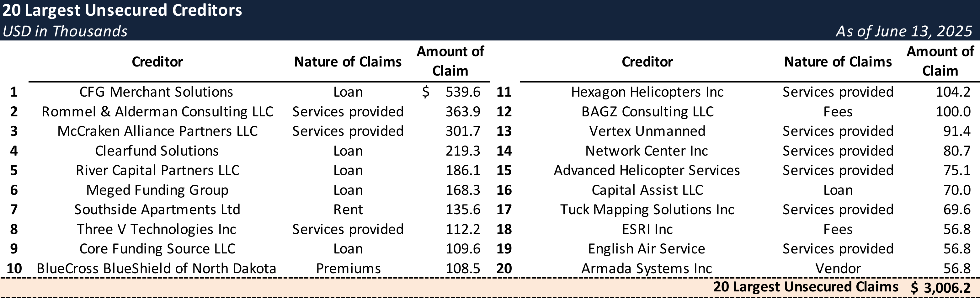The image size is (980, 298).
Task: Click the '20 Largest Unsecured Creditors' title
Action: (x=122, y=10)
